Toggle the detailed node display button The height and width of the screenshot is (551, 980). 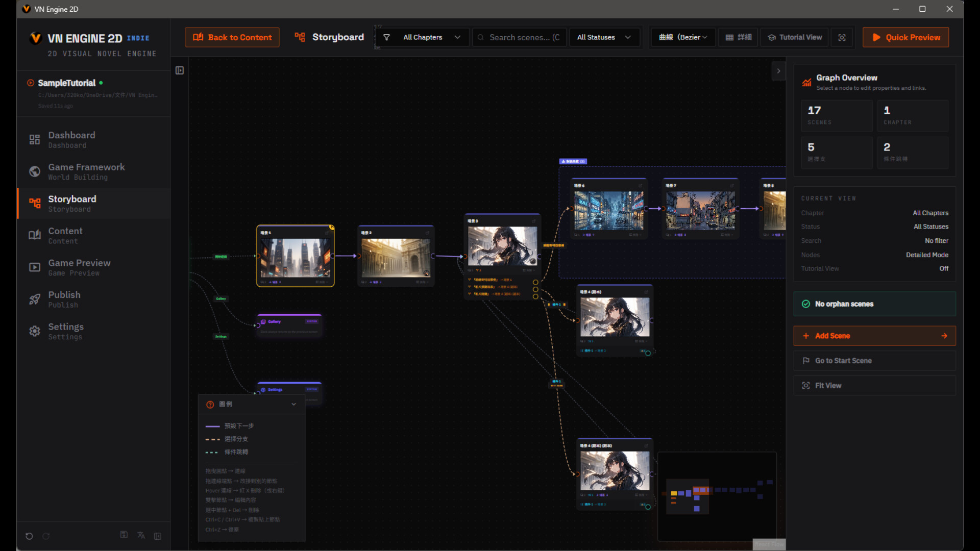coord(738,37)
